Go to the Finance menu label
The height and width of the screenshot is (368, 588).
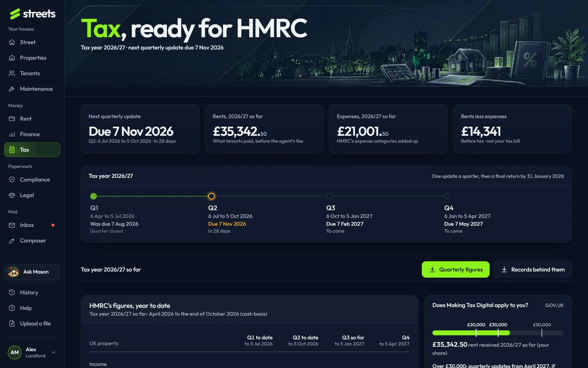[x=30, y=134]
